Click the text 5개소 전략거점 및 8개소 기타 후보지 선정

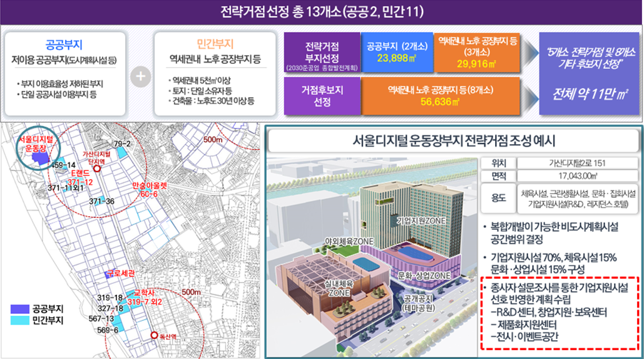(x=591, y=58)
